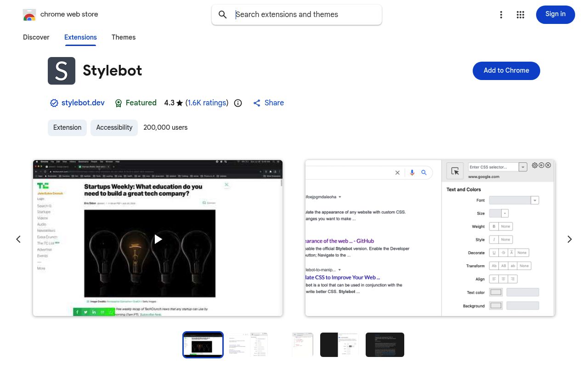
Task: Open the Discover tab
Action: 36,37
